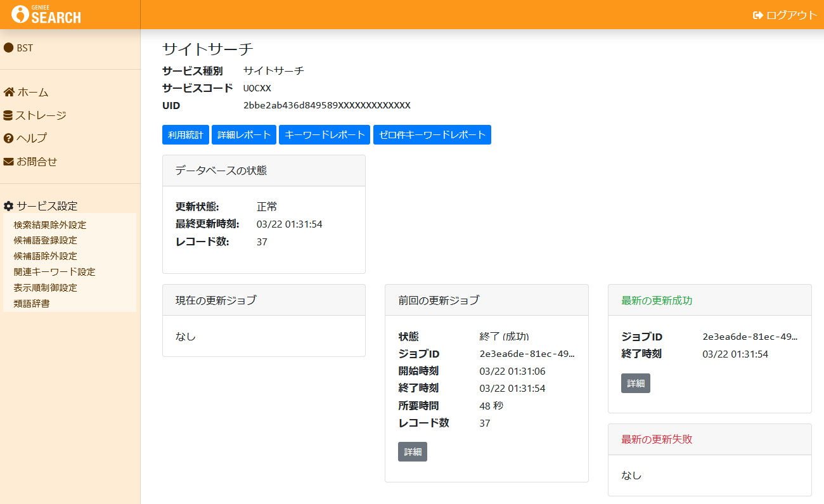Click the envelope icon for お問合せ
Image resolution: width=824 pixels, height=504 pixels.
click(9, 162)
